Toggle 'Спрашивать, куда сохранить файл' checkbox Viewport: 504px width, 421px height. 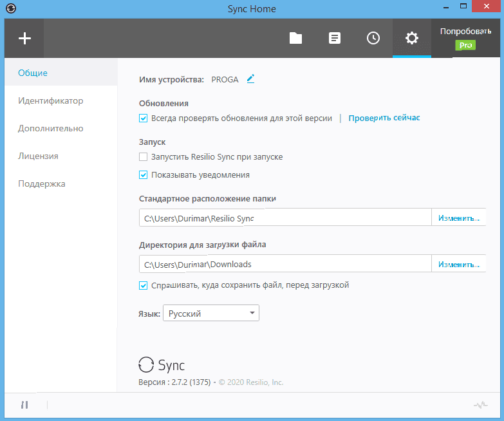click(143, 285)
